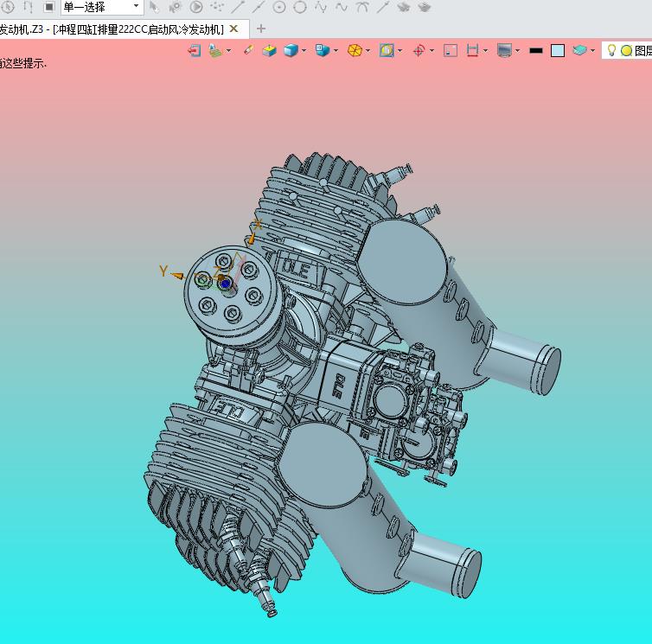Screen dimensions: 652x644
Task: Click the teal layer stack icon
Action: (579, 51)
